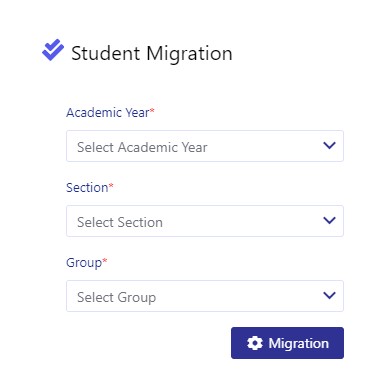The width and height of the screenshot is (385, 390).
Task: Select the Student Migration heading text
Action: (152, 53)
